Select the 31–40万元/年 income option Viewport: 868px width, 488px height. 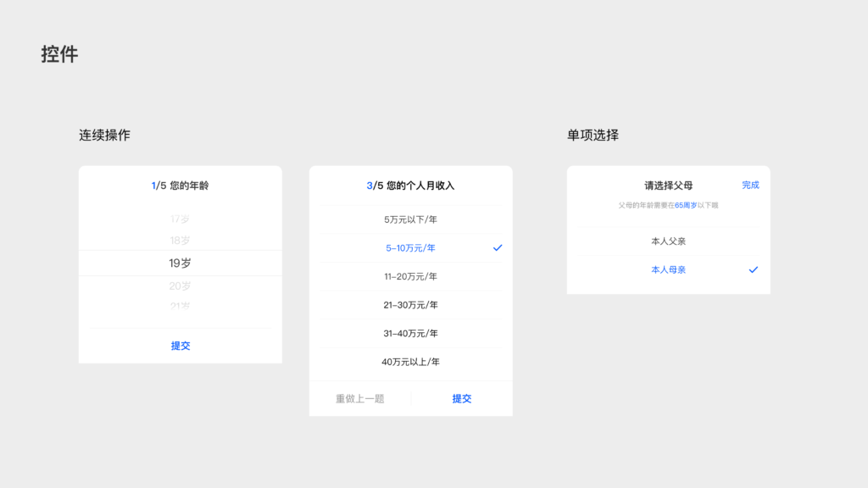click(x=410, y=334)
